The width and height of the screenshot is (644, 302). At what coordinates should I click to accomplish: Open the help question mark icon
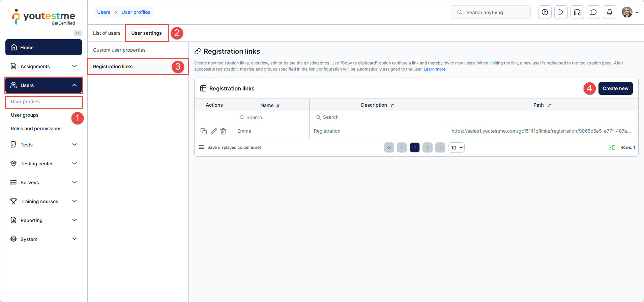[545, 12]
